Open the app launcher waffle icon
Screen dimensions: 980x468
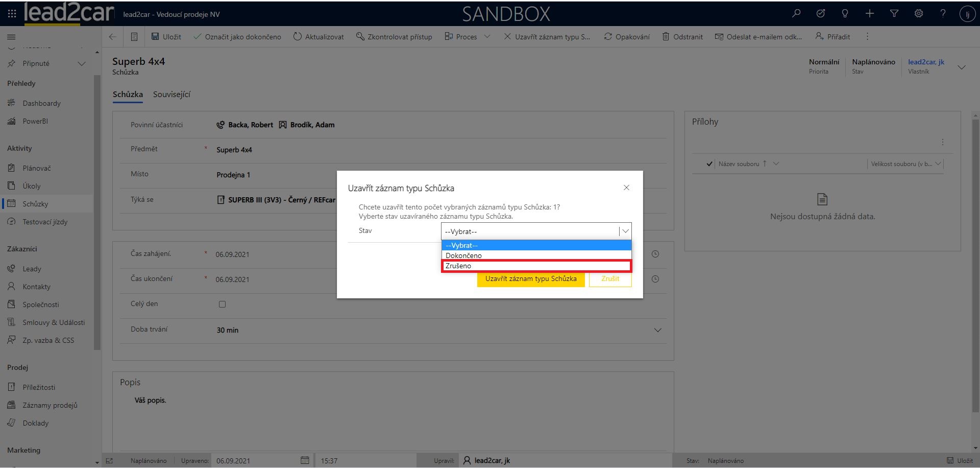point(12,14)
